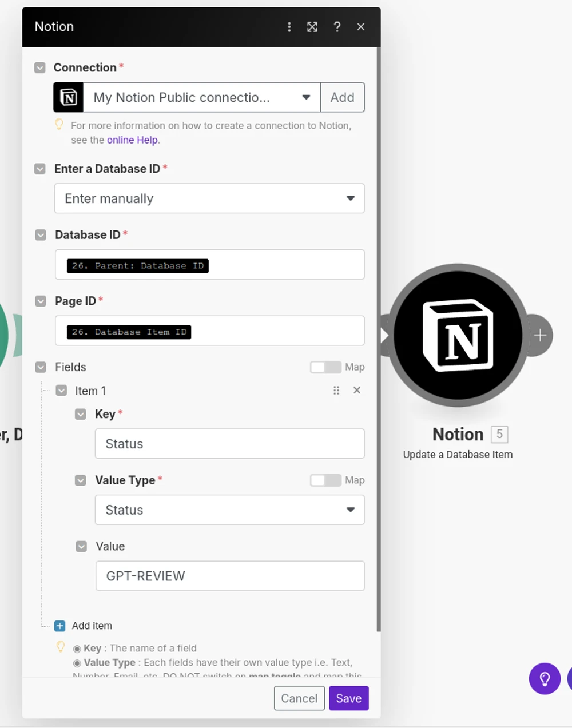Click the module number 5 badge
Screen dimensions: 572x728
tap(499, 434)
